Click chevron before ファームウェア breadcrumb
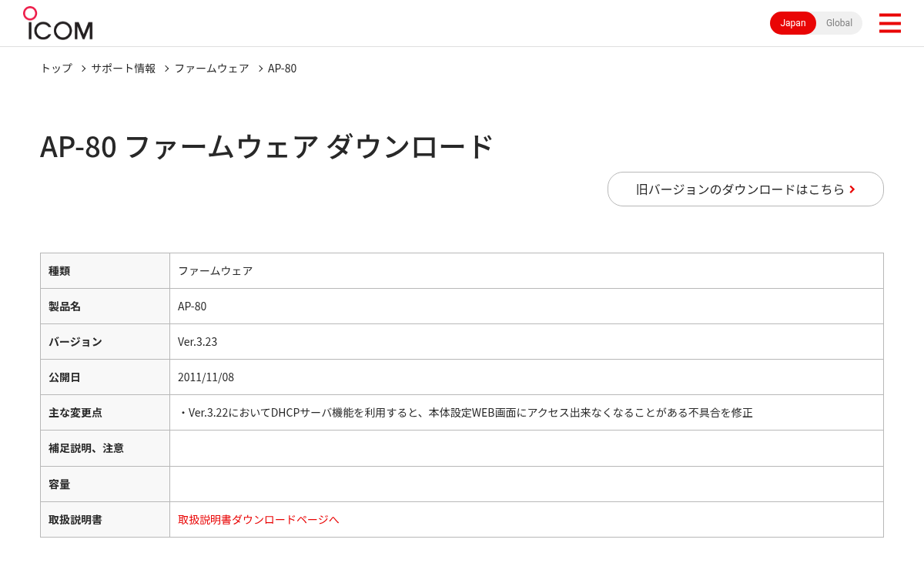Viewport: 924px width, 583px height. [x=166, y=69]
